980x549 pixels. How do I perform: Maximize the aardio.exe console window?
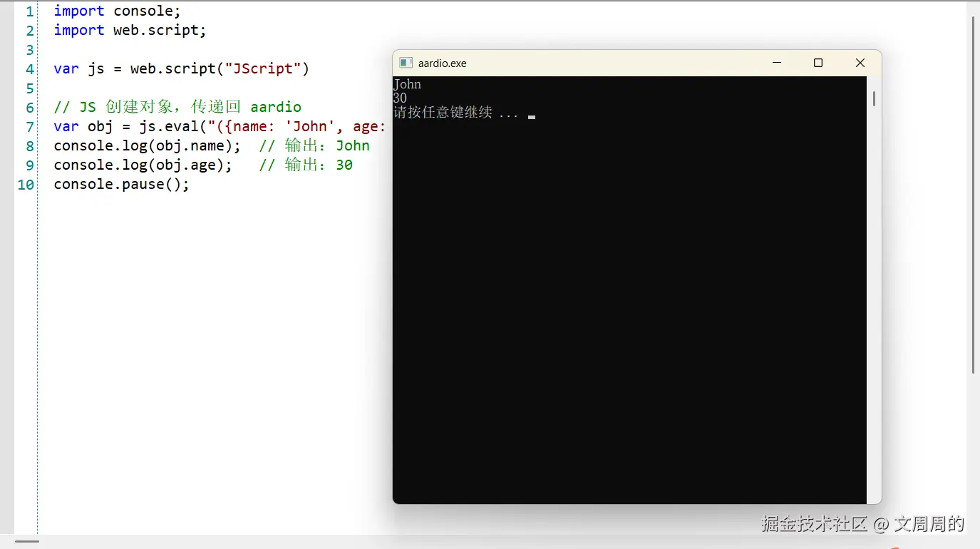[x=818, y=63]
